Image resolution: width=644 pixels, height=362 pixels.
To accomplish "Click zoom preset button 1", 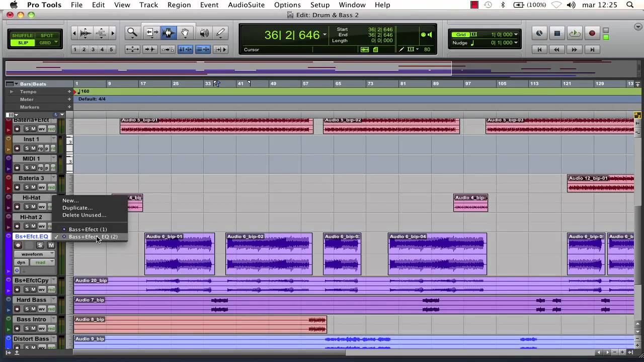I will pyautogui.click(x=74, y=49).
